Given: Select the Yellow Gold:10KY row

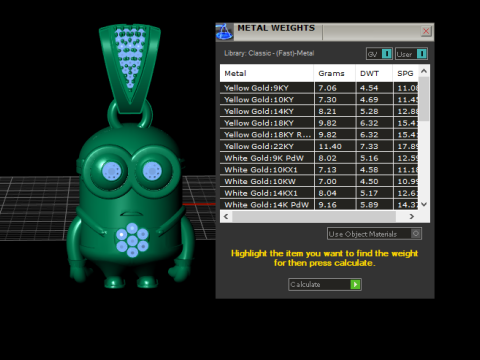Looking at the screenshot, I should [x=319, y=100].
